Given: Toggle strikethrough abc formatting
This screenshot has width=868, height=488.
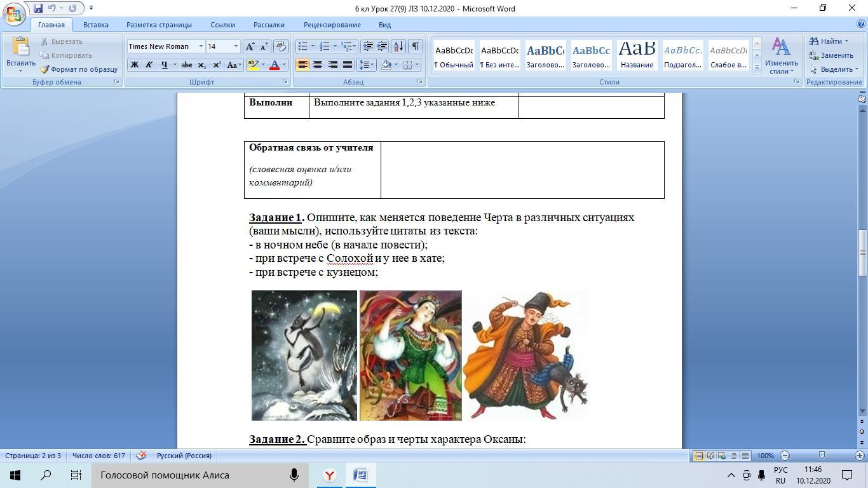Looking at the screenshot, I should point(187,65).
